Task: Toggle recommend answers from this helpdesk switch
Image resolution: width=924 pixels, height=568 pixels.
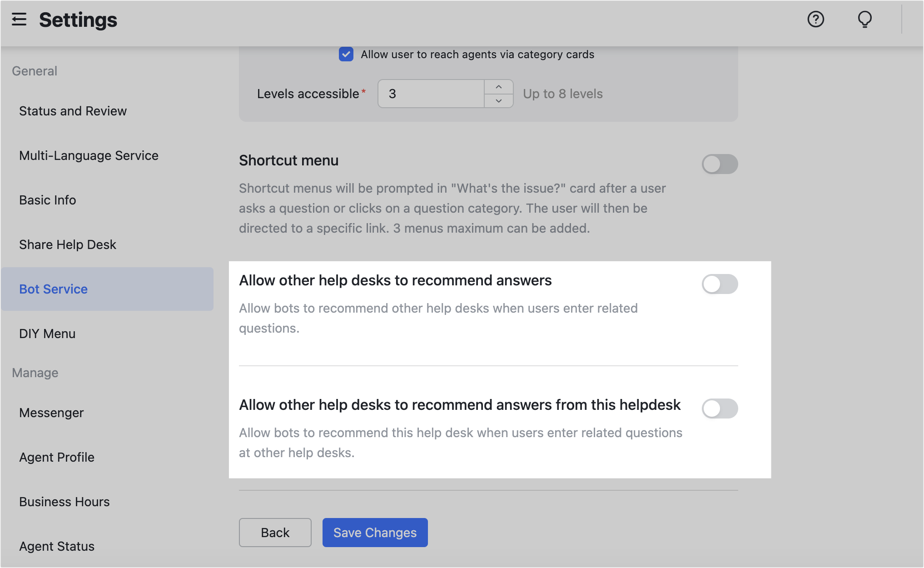Action: point(720,409)
